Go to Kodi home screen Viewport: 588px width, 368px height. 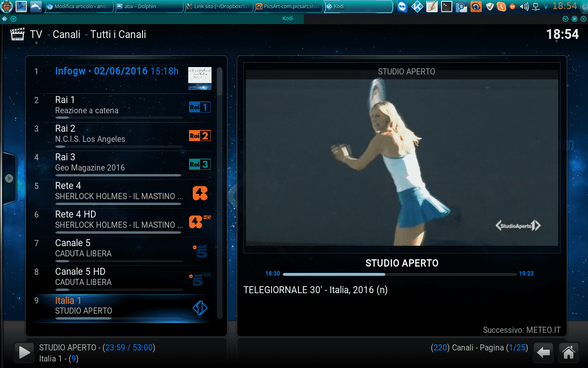[568, 352]
